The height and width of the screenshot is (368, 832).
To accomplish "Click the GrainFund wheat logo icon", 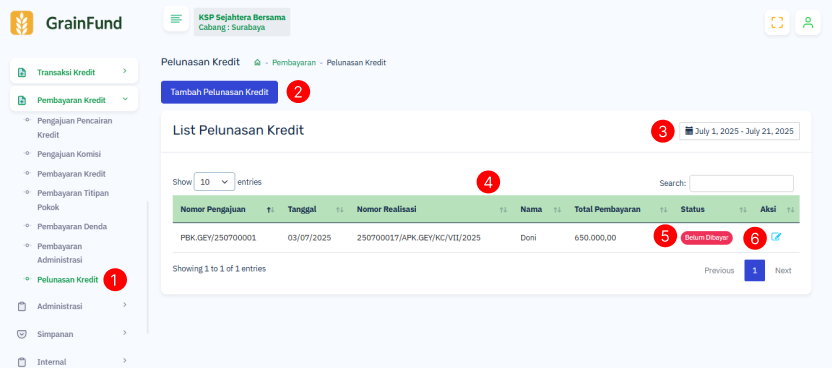I will click(x=22, y=23).
